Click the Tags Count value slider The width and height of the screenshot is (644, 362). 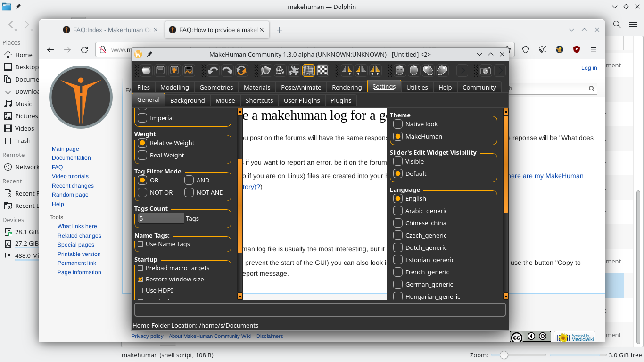(161, 218)
